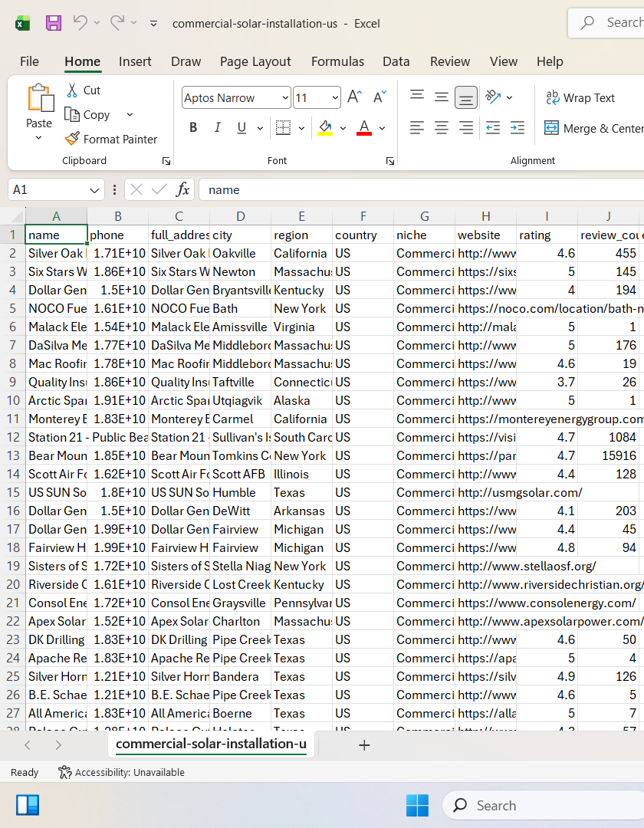
Task: Select Align Right
Action: [465, 127]
